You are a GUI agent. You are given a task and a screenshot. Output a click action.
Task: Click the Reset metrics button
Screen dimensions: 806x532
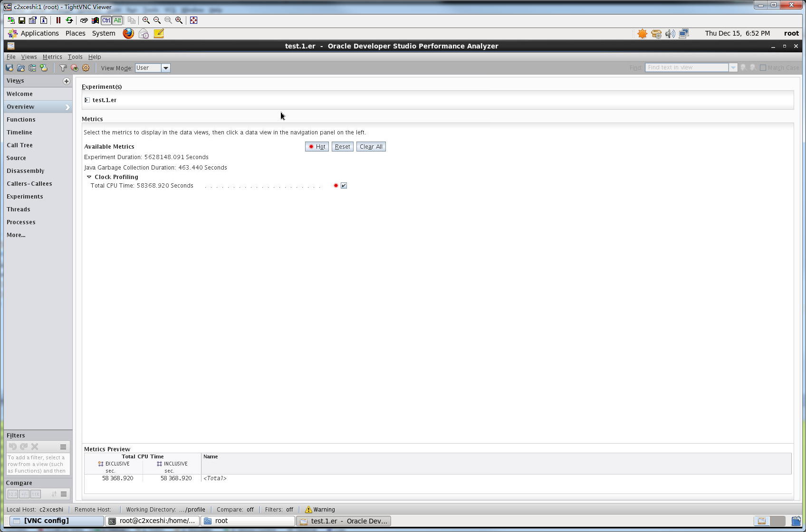click(x=343, y=147)
